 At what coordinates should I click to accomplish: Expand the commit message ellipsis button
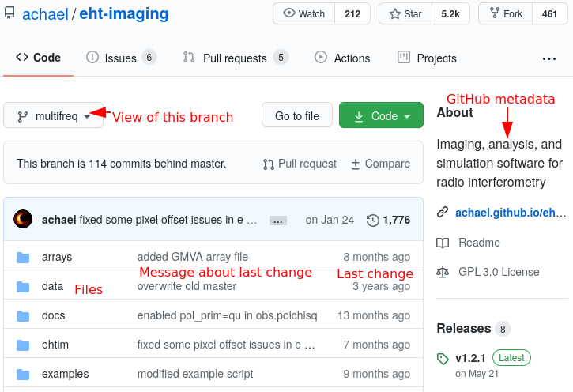277,220
